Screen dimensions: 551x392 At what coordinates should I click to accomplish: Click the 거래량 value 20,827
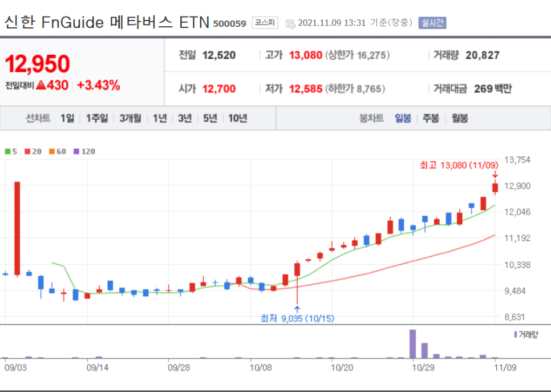pos(483,55)
